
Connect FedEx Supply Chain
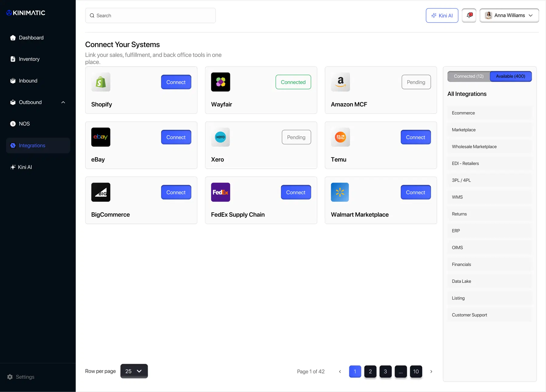coord(296,192)
